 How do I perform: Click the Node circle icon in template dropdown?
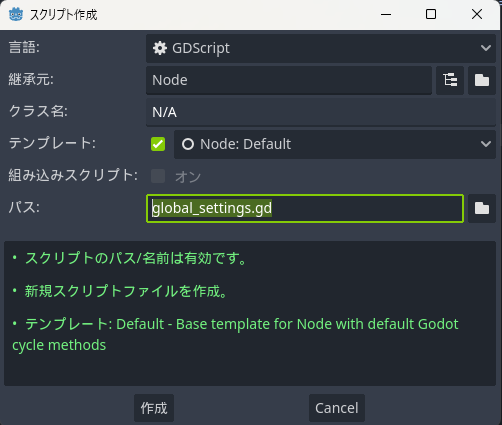pyautogui.click(x=188, y=144)
